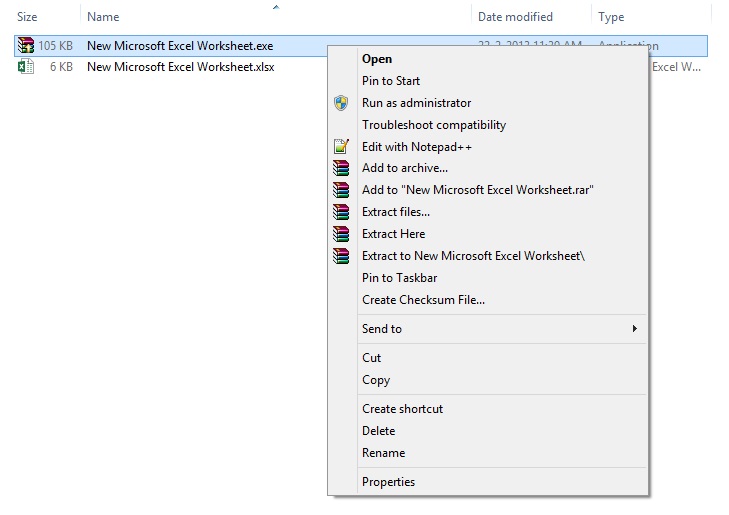
Task: Expand the Send to submenu arrow
Action: 635,329
